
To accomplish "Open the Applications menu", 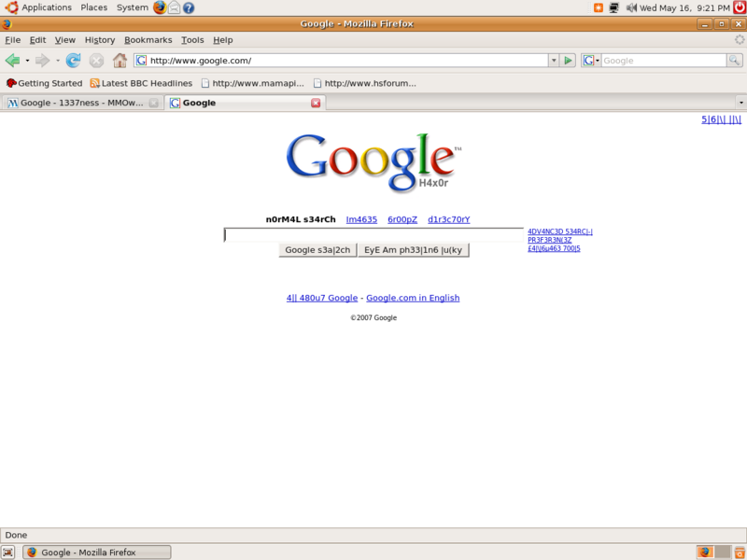I will coord(47,7).
